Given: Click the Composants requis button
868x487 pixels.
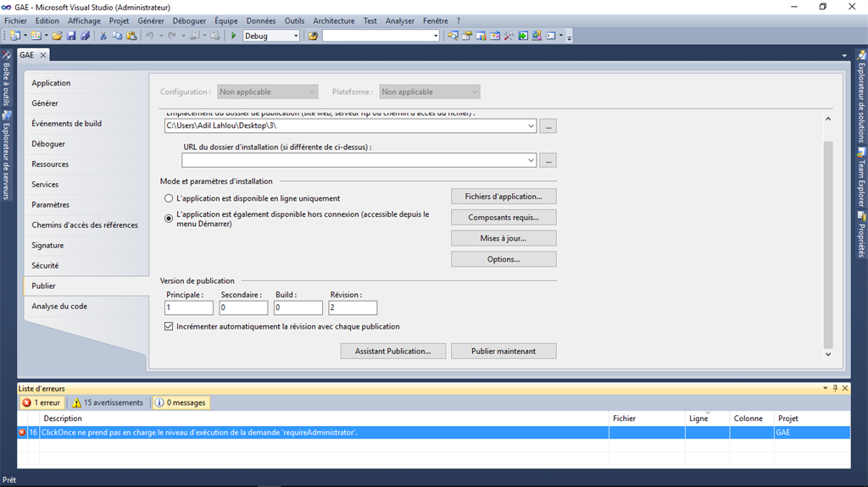Looking at the screenshot, I should click(504, 218).
